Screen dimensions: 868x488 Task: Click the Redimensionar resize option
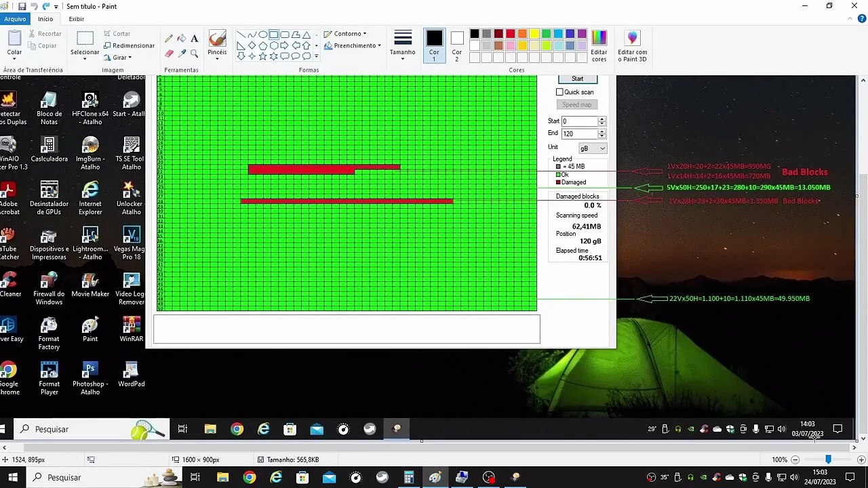point(128,45)
